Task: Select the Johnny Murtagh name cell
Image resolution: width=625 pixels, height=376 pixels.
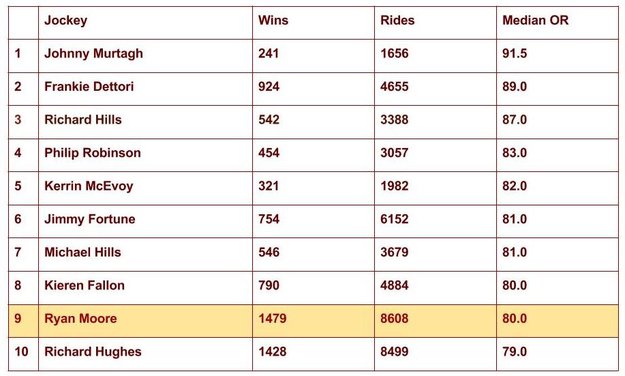Action: (145, 56)
